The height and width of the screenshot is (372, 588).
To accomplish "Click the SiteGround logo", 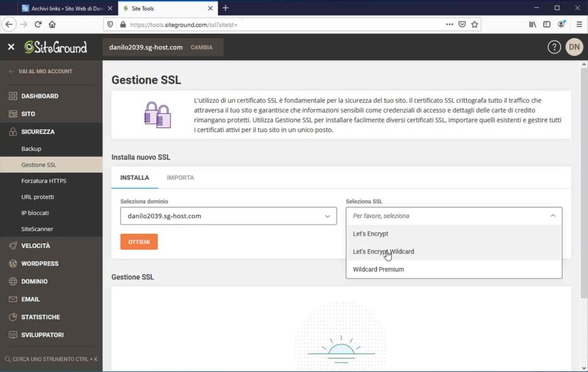I will [56, 47].
